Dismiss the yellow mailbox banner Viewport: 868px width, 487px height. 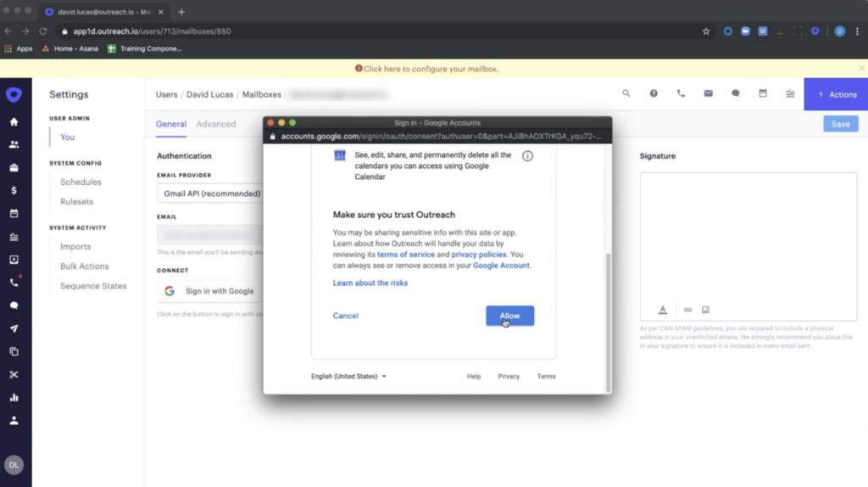(x=861, y=68)
